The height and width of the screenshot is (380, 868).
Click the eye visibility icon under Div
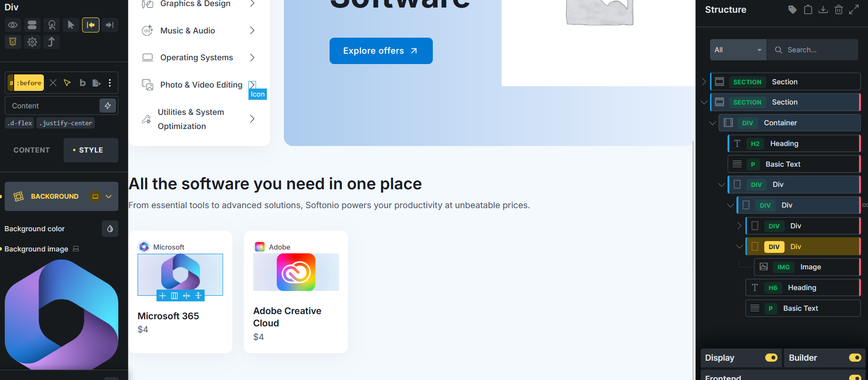tap(13, 25)
